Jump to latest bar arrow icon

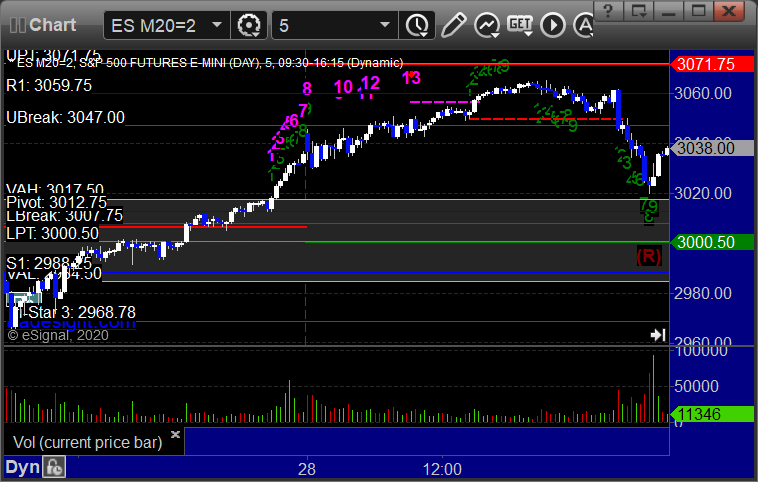tap(658, 335)
